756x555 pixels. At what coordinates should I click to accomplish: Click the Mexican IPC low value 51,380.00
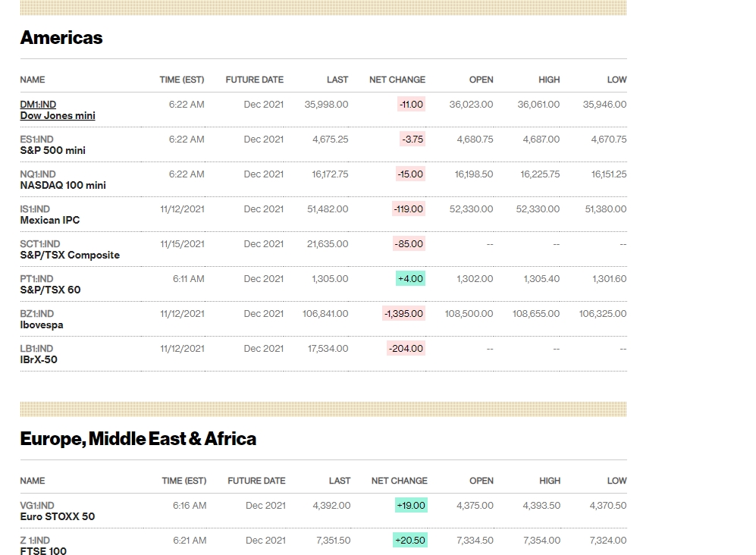[x=606, y=209]
